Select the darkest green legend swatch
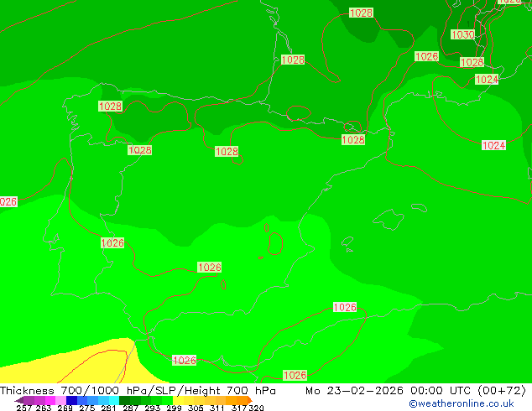Screen dimensions: 532x411 click(x=124, y=400)
